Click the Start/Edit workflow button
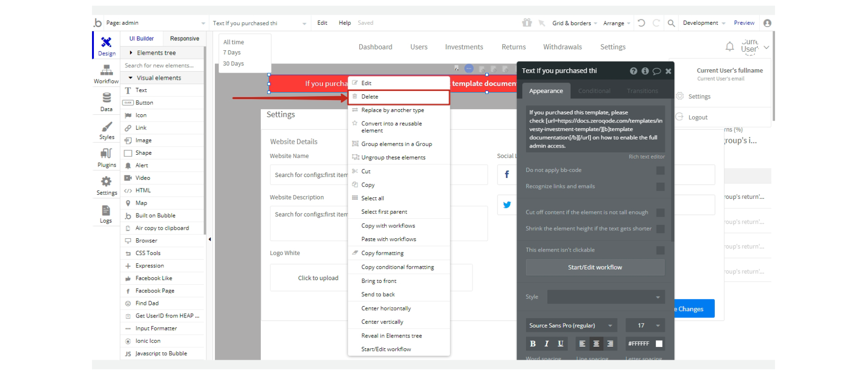This screenshot has width=868, height=374. click(595, 268)
